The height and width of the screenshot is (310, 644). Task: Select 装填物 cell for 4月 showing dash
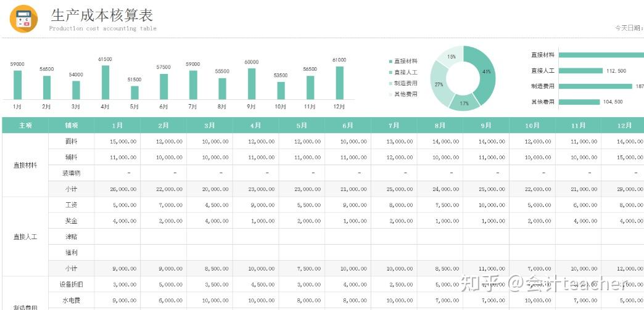(x=256, y=173)
